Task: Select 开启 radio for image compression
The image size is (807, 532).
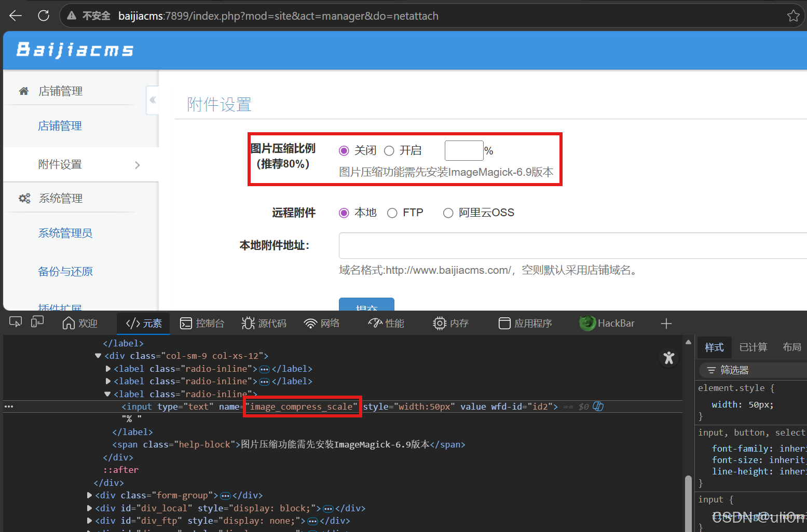Action: tap(389, 151)
